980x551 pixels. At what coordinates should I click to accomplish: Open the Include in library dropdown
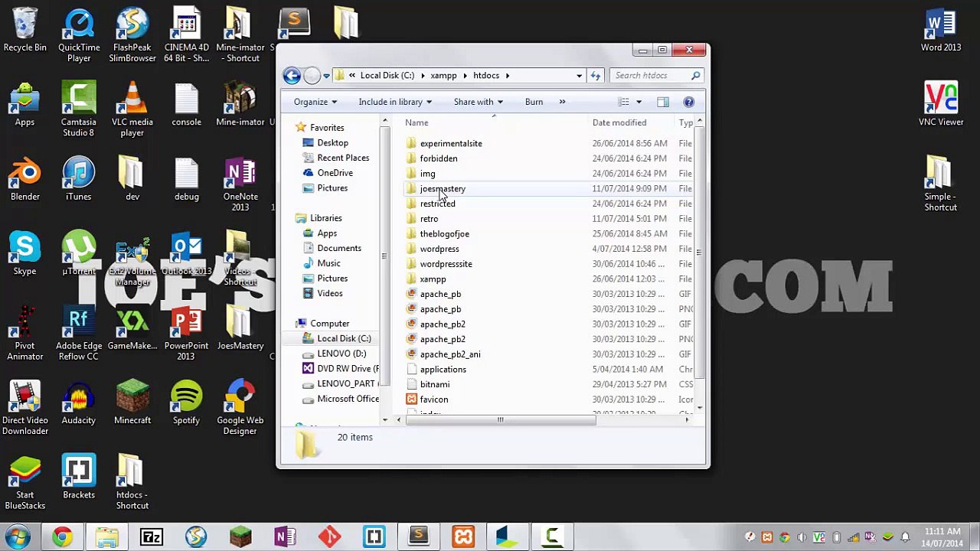[x=395, y=102]
